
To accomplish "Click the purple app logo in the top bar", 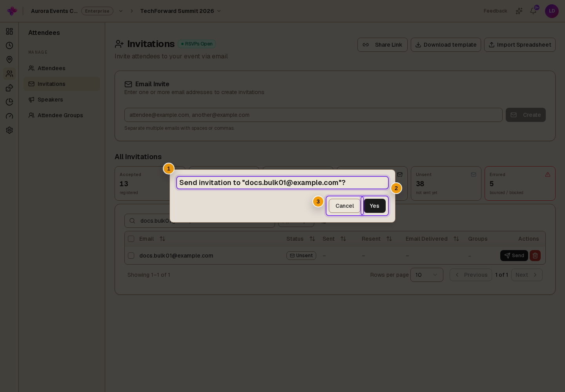I will click(x=12, y=11).
